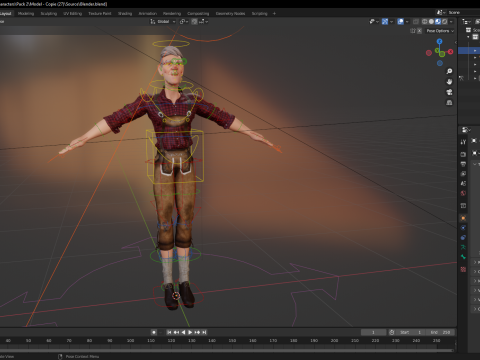The height and width of the screenshot is (360, 480).
Task: Click the pan hand viewport icon
Action: tap(449, 82)
